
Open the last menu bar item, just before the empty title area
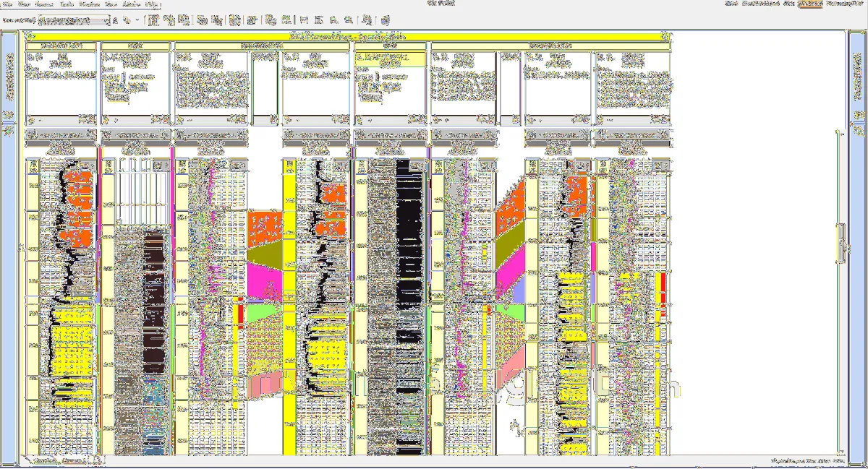point(153,4)
